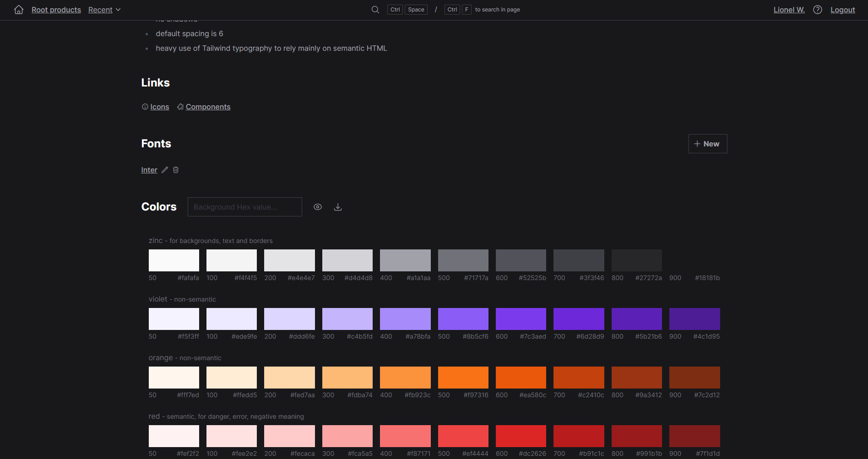Select orange 100 swatch #ffedd5
This screenshot has width=868, height=459.
click(x=232, y=378)
